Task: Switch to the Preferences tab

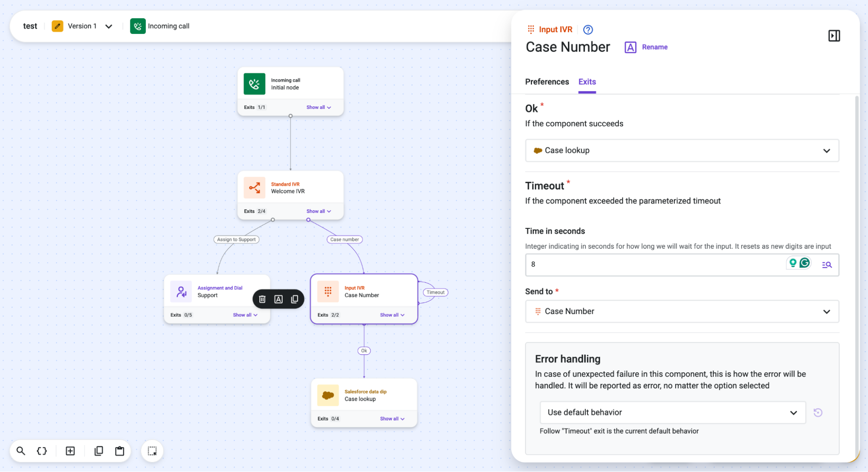Action: [x=547, y=82]
